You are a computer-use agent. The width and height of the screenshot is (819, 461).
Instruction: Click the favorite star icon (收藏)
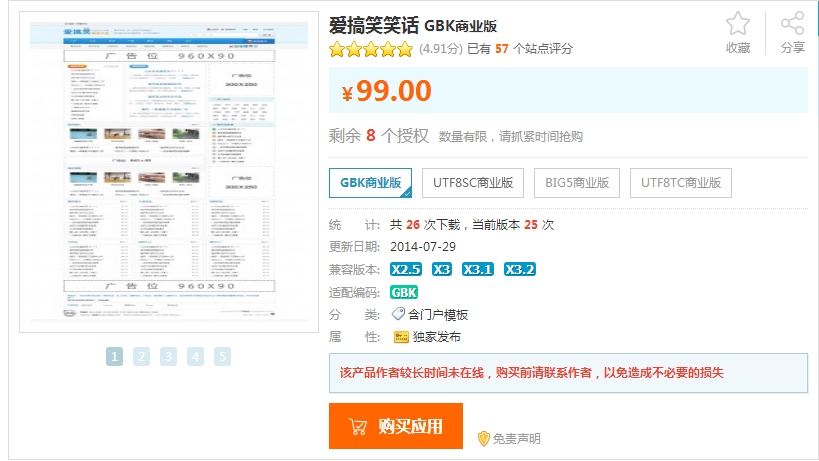click(x=738, y=23)
